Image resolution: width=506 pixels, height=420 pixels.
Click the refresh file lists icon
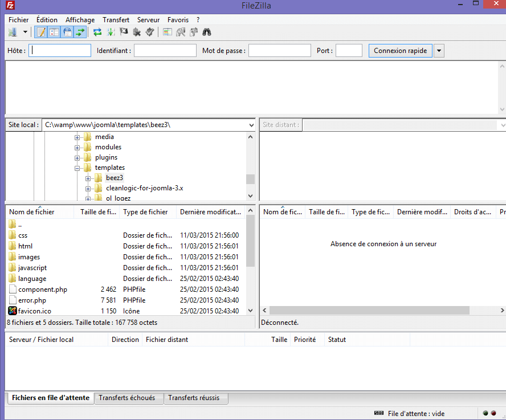pos(97,32)
